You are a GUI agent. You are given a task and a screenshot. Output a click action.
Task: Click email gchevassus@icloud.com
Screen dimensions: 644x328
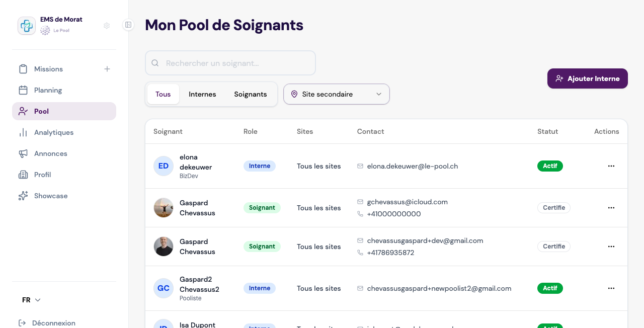408,202
